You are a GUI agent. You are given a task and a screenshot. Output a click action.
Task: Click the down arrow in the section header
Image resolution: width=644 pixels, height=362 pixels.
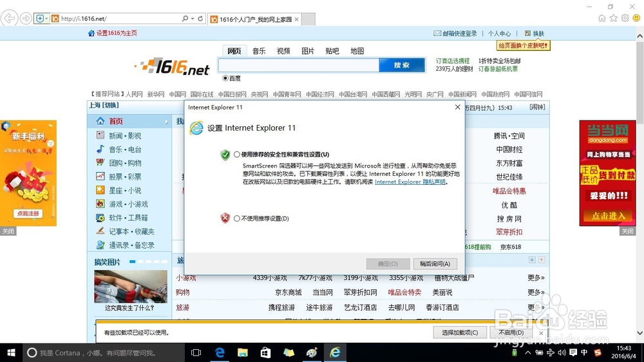(x=532, y=260)
